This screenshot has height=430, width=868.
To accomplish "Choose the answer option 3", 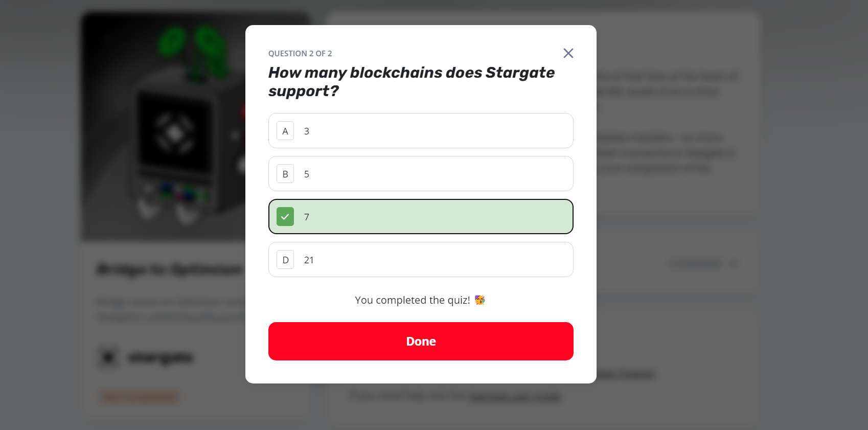I will 421,131.
